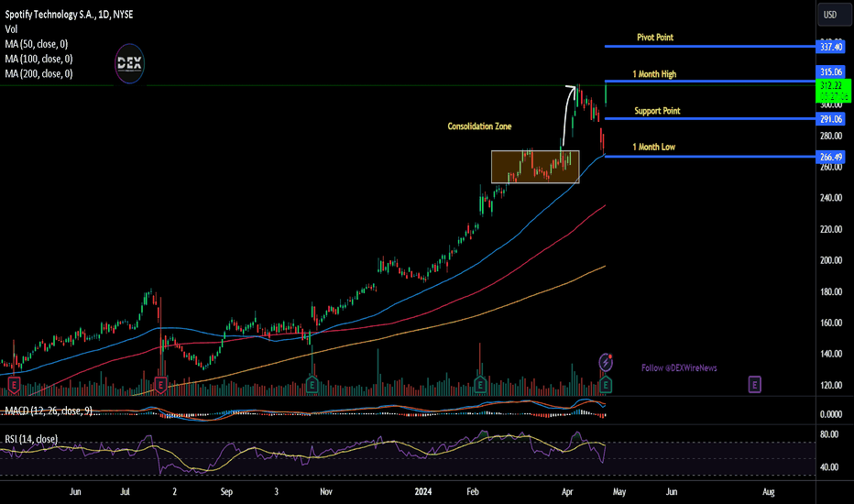Click the 266.49 price label
The width and height of the screenshot is (854, 504).
point(831,157)
